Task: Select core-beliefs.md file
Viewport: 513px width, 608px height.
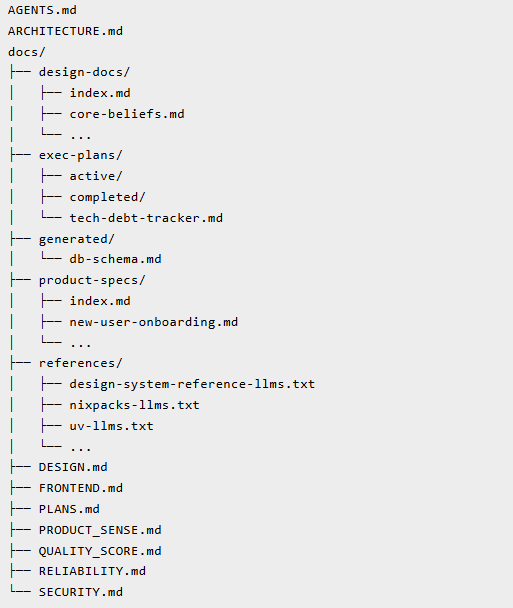Action: (x=127, y=114)
